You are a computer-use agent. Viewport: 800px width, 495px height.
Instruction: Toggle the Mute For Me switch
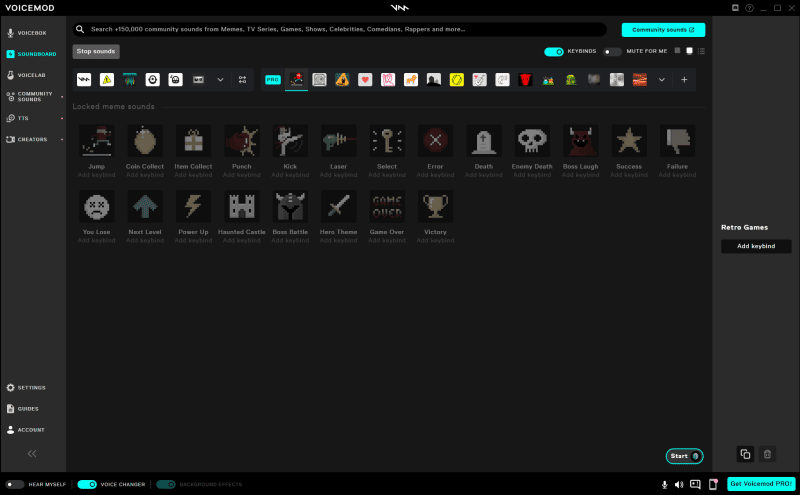pyautogui.click(x=612, y=52)
